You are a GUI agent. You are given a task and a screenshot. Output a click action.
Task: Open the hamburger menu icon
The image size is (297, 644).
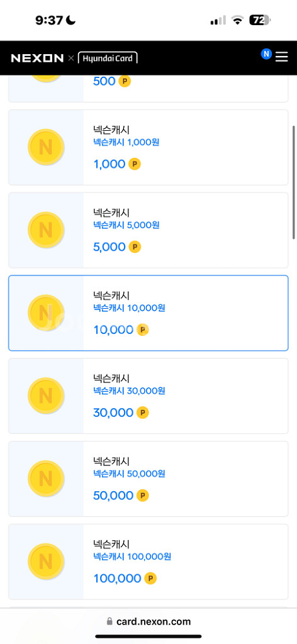point(281,57)
